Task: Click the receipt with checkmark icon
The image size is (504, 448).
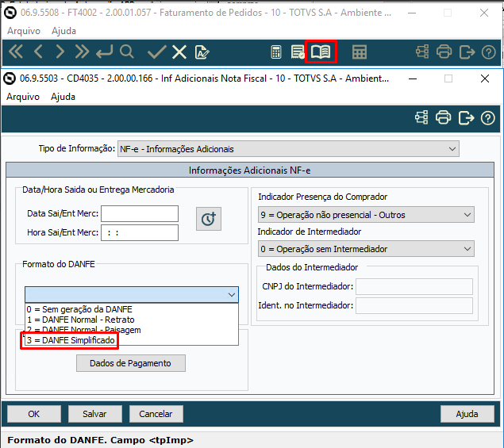Action: pyautogui.click(x=298, y=52)
